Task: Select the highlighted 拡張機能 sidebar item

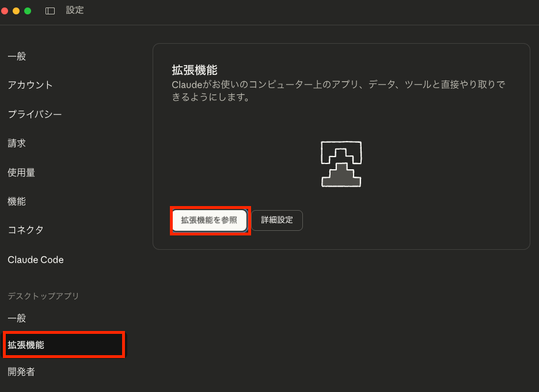Action: pyautogui.click(x=26, y=345)
